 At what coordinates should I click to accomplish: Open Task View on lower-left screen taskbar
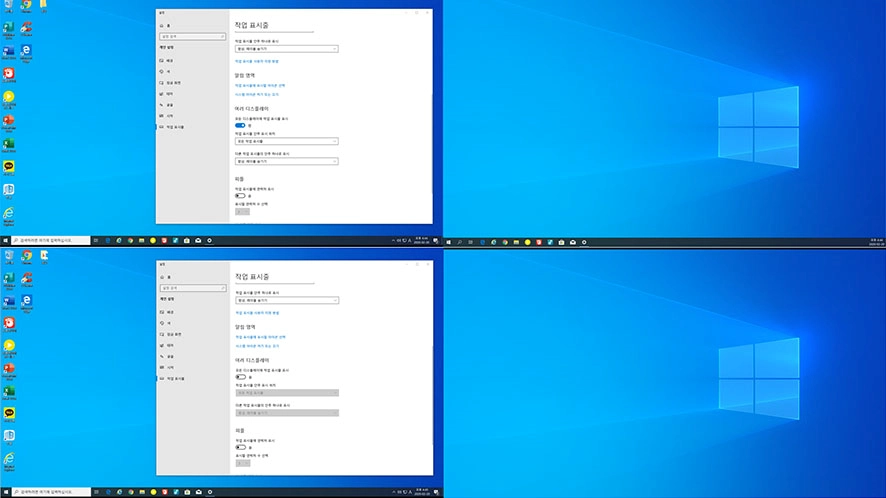(97, 492)
